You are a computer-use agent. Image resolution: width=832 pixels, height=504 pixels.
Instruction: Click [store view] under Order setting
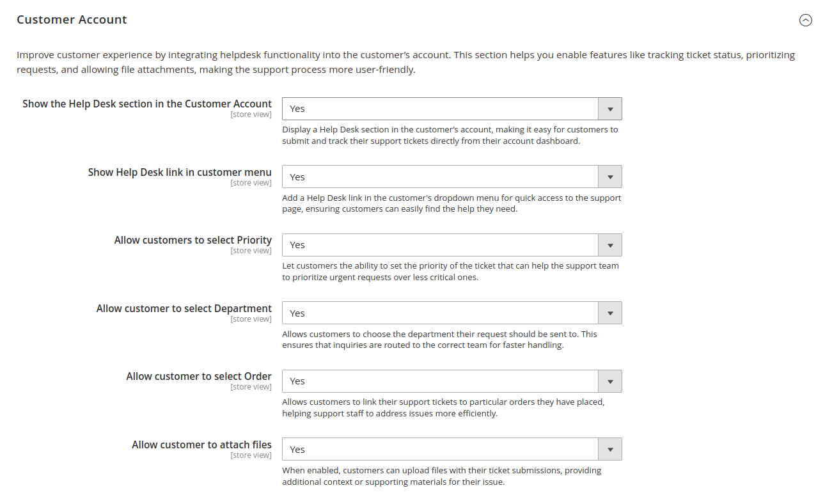click(251, 386)
